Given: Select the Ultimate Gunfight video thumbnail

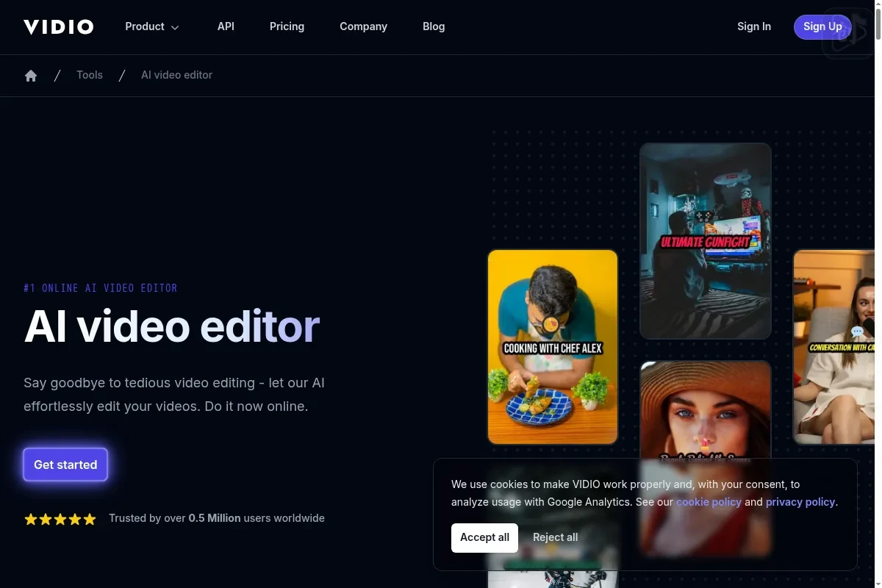Looking at the screenshot, I should [x=705, y=240].
